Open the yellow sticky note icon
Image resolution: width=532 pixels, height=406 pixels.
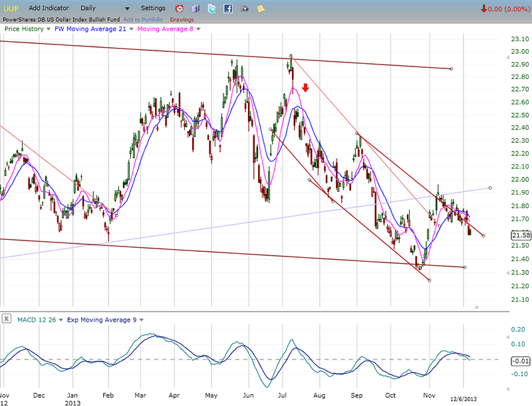[260, 9]
